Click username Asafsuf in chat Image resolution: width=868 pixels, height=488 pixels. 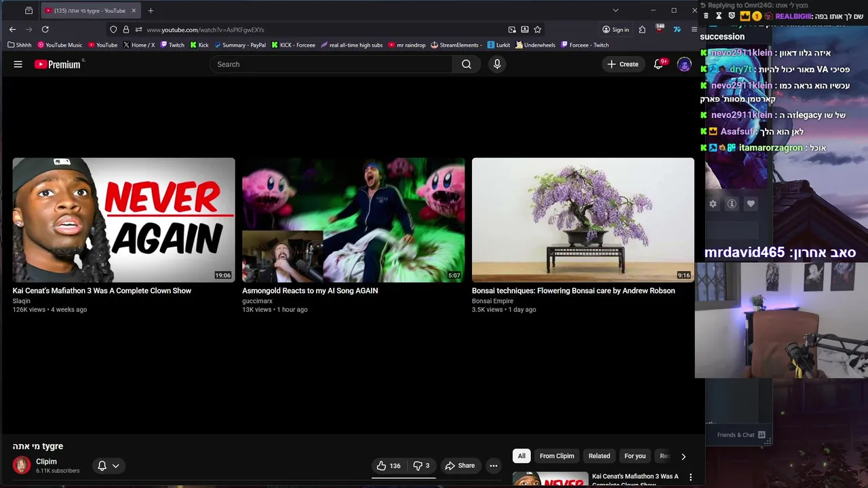click(738, 131)
